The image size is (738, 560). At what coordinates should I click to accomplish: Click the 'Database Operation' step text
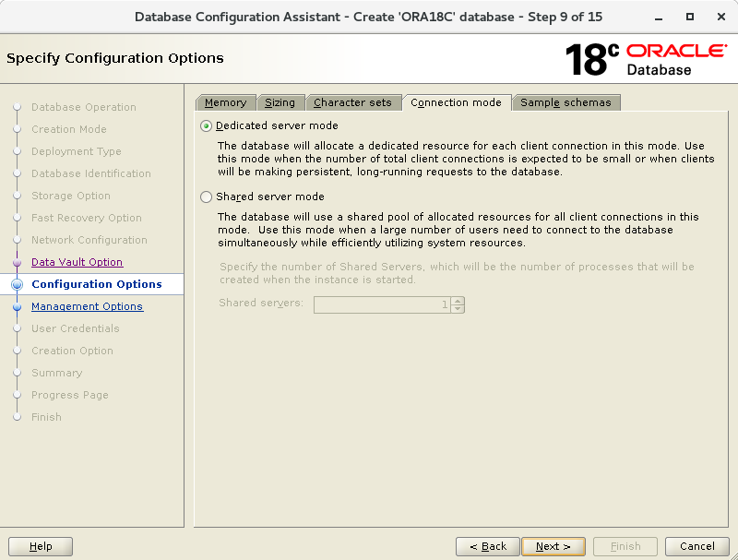pyautogui.click(x=84, y=107)
